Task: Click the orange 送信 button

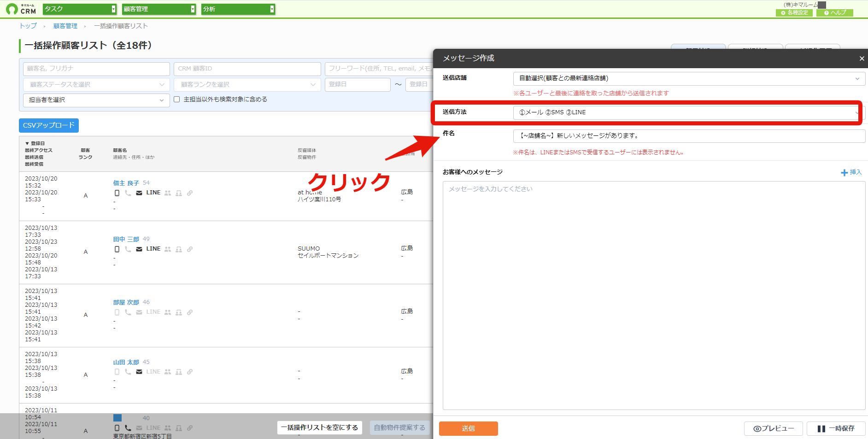Action: tap(468, 428)
